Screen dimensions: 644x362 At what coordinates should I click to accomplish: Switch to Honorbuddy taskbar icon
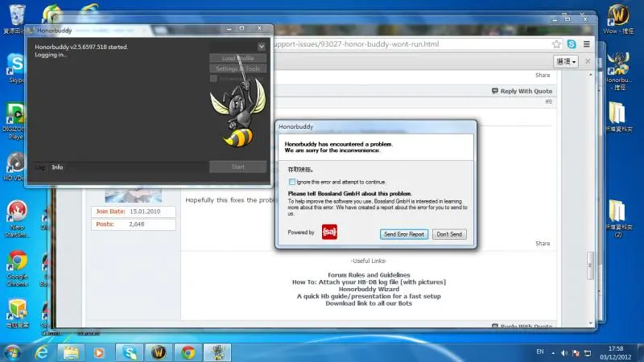coord(217,352)
